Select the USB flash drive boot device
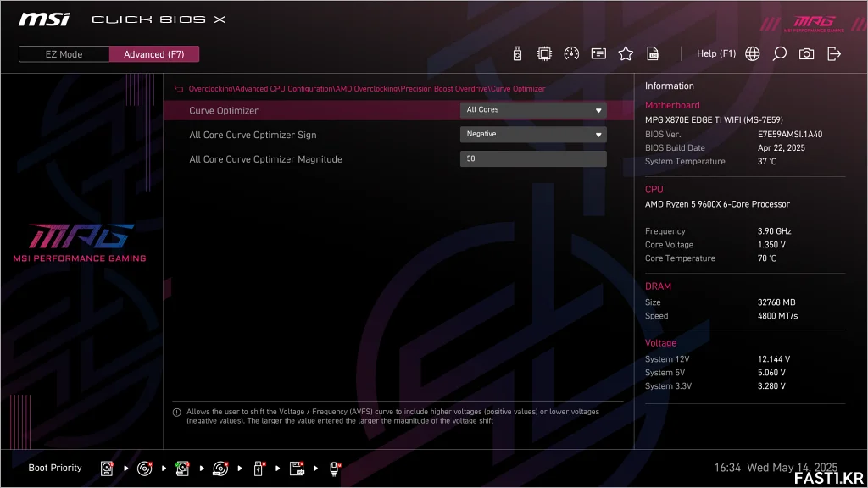This screenshot has width=868, height=488. click(259, 469)
